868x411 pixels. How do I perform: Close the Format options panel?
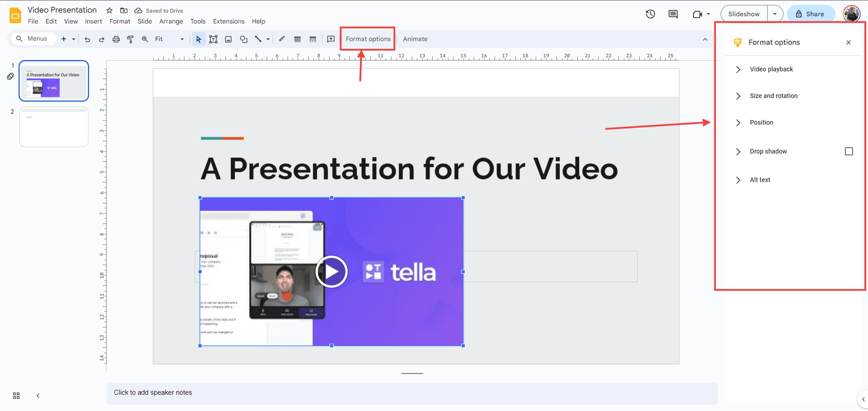tap(849, 43)
